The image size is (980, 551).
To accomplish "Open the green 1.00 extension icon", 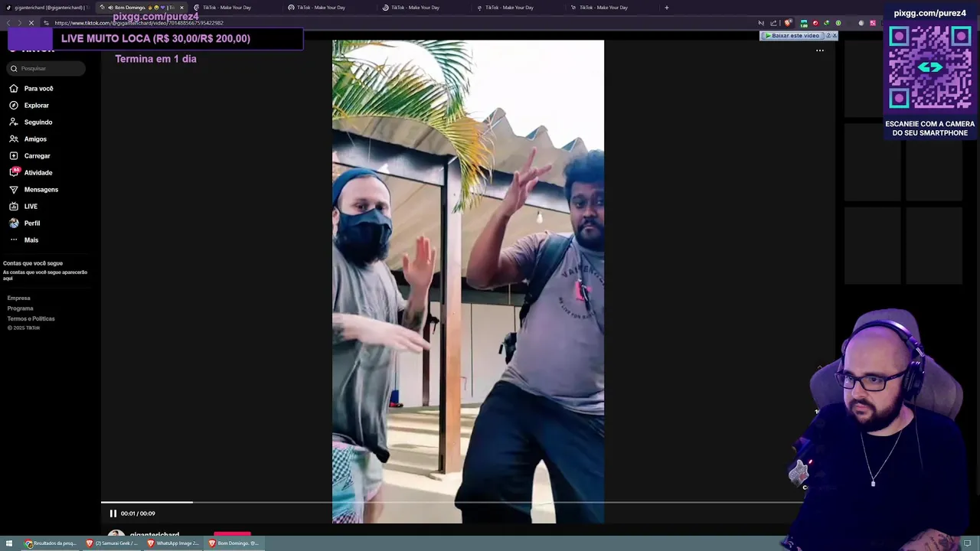I will pos(803,23).
